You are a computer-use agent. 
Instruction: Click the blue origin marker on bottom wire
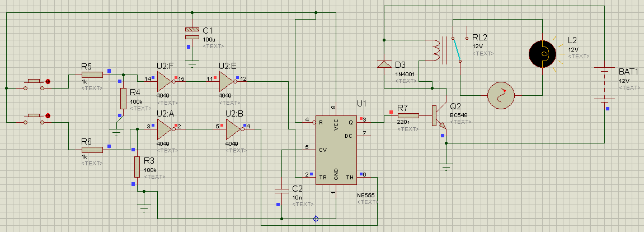pos(316,219)
